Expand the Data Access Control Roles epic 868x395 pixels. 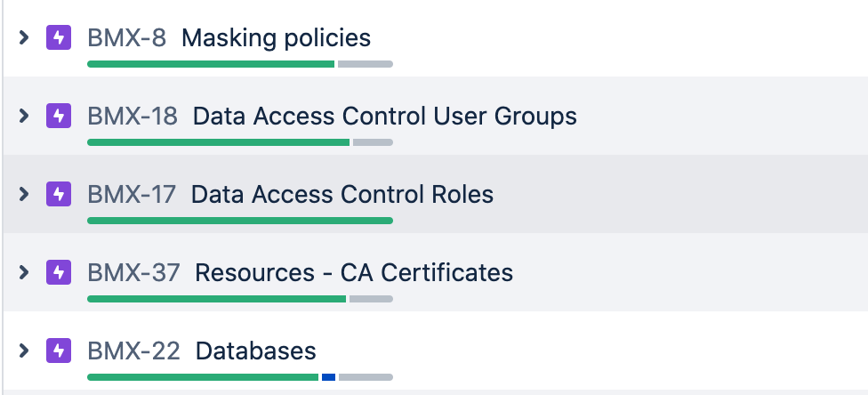pos(25,194)
